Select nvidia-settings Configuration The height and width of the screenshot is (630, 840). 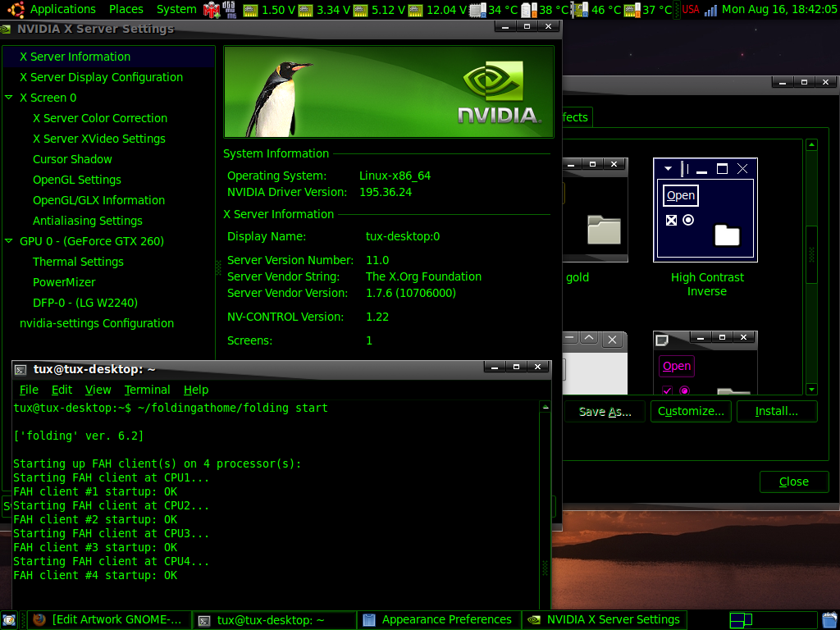pos(97,323)
